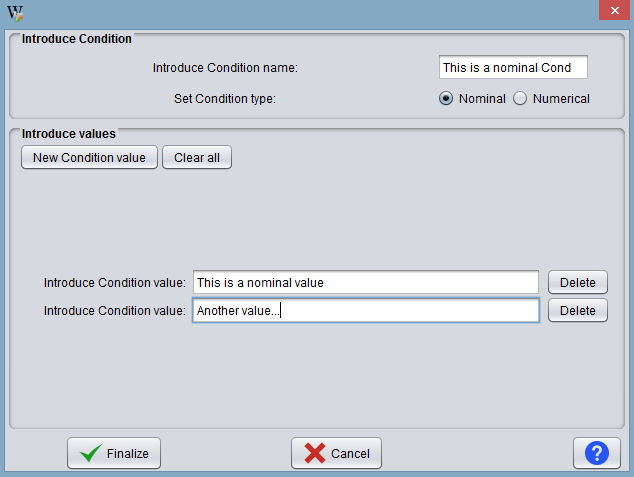Click the 'Introduce values' group title
This screenshot has width=634, height=477.
tap(69, 134)
